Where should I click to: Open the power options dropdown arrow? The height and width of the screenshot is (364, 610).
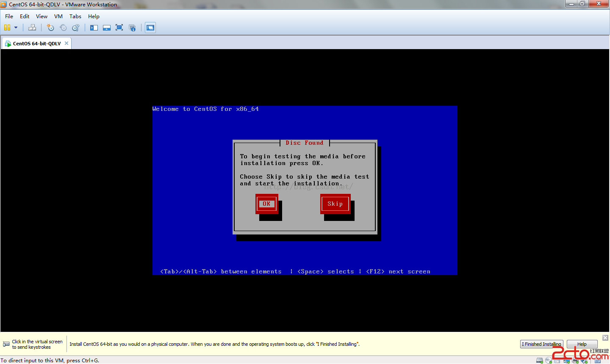(16, 28)
